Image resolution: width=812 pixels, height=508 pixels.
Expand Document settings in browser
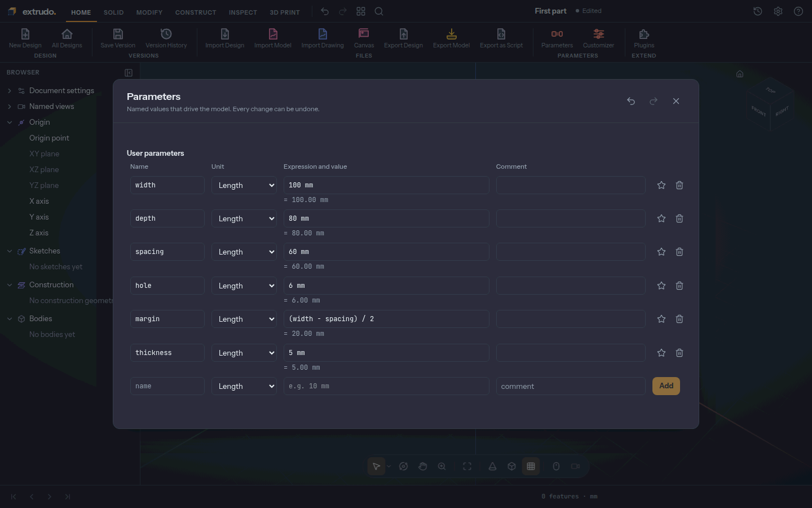pos(10,90)
